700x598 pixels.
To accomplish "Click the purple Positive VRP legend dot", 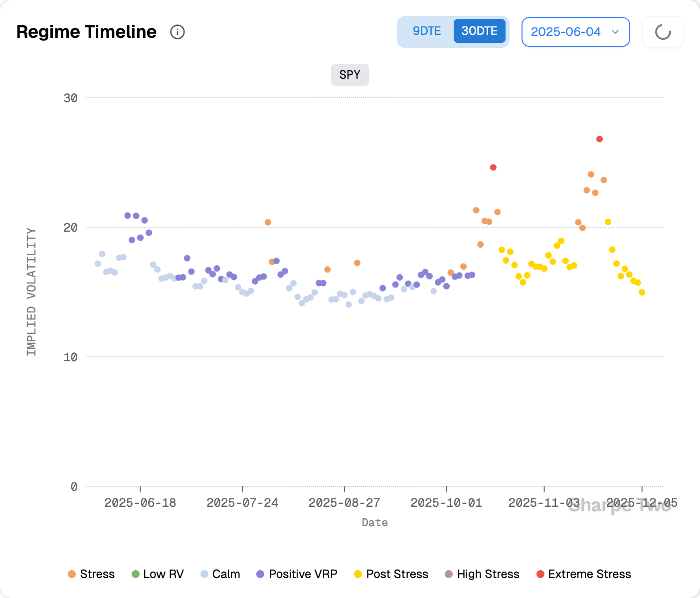I will (260, 574).
